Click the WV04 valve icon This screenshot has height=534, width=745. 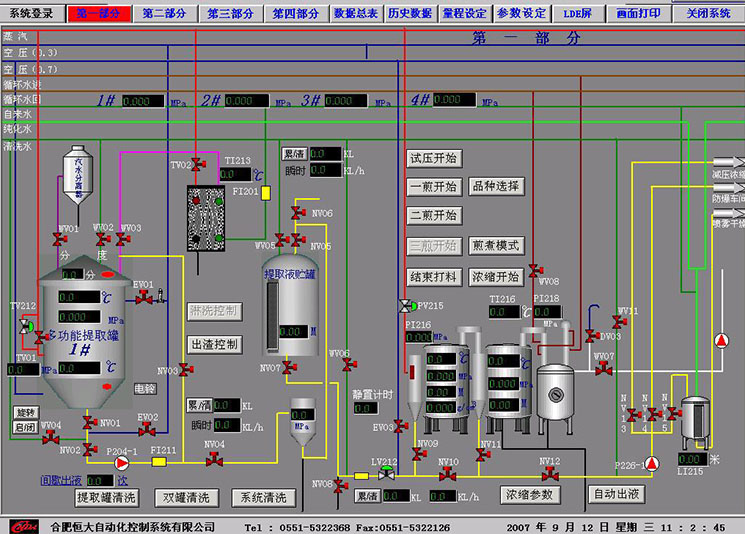(x=50, y=437)
